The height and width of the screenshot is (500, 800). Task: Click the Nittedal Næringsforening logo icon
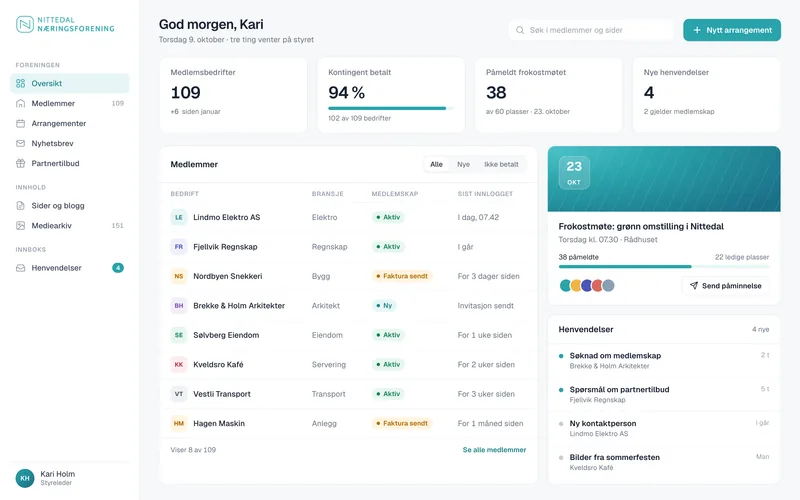click(24, 24)
